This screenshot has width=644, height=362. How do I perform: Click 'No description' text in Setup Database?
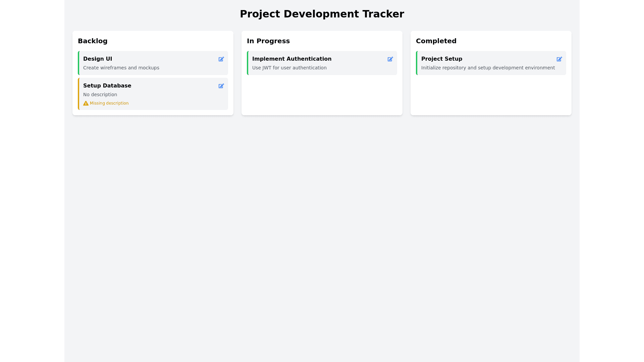click(100, 95)
